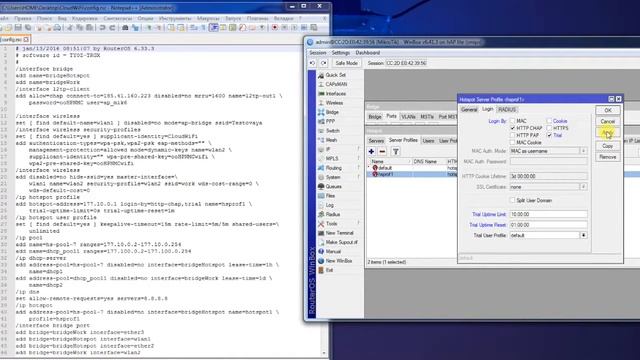
Task: Remove selected profile with minus icon
Action: (382, 152)
